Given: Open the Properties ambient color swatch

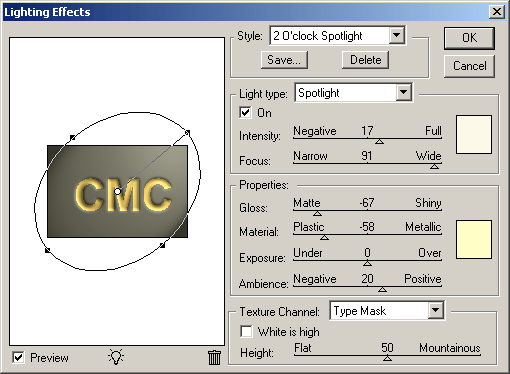Looking at the screenshot, I should pyautogui.click(x=474, y=239).
